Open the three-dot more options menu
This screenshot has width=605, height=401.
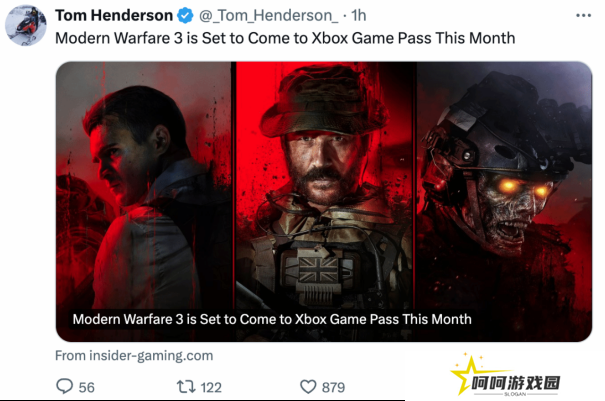point(583,15)
